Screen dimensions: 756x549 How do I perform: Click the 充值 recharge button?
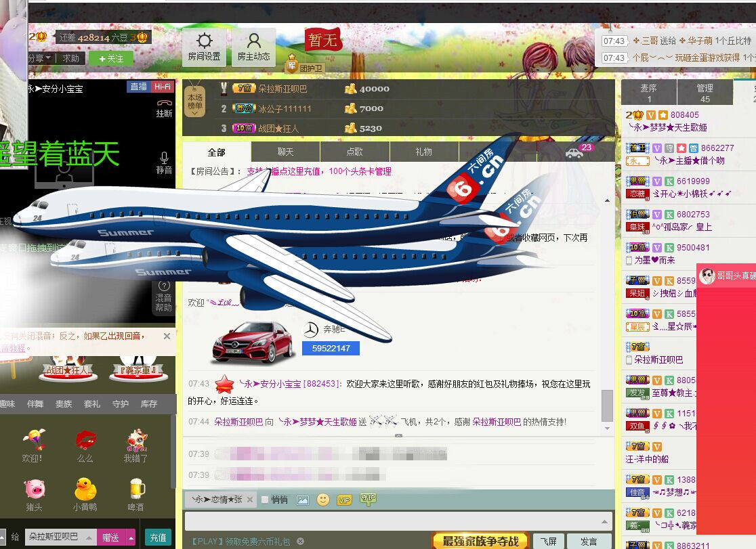coord(158,537)
